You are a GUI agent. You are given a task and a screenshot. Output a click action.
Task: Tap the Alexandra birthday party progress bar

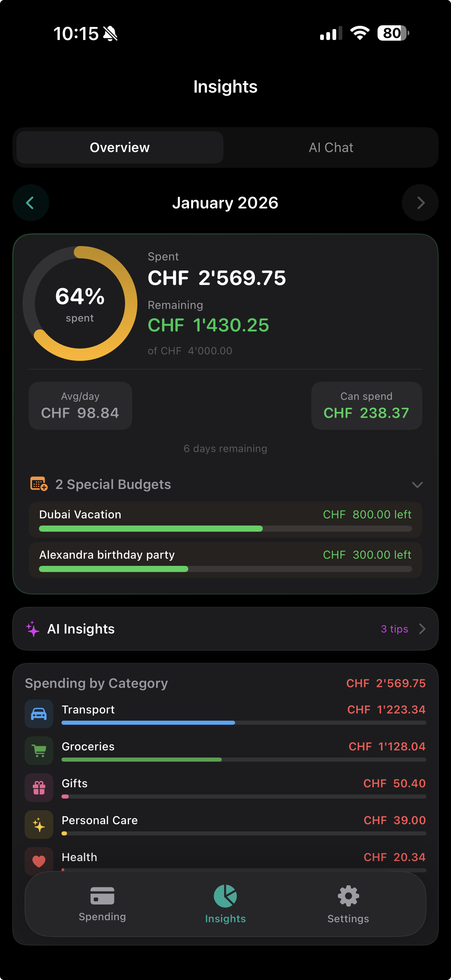point(225,569)
